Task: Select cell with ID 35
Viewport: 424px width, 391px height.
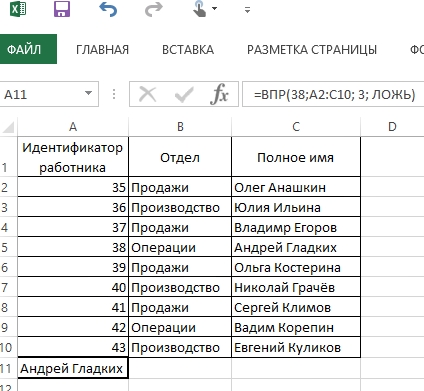Action: 73,187
